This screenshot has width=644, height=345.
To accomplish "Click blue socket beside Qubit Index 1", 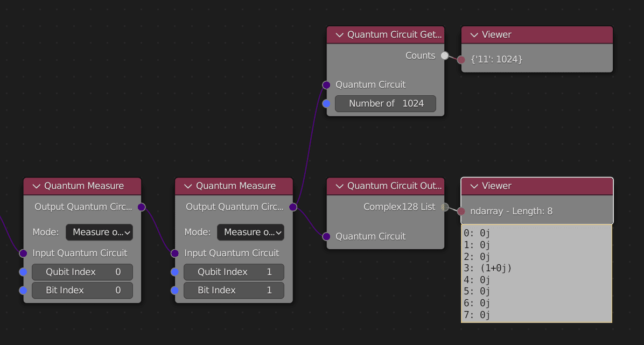I will (174, 272).
